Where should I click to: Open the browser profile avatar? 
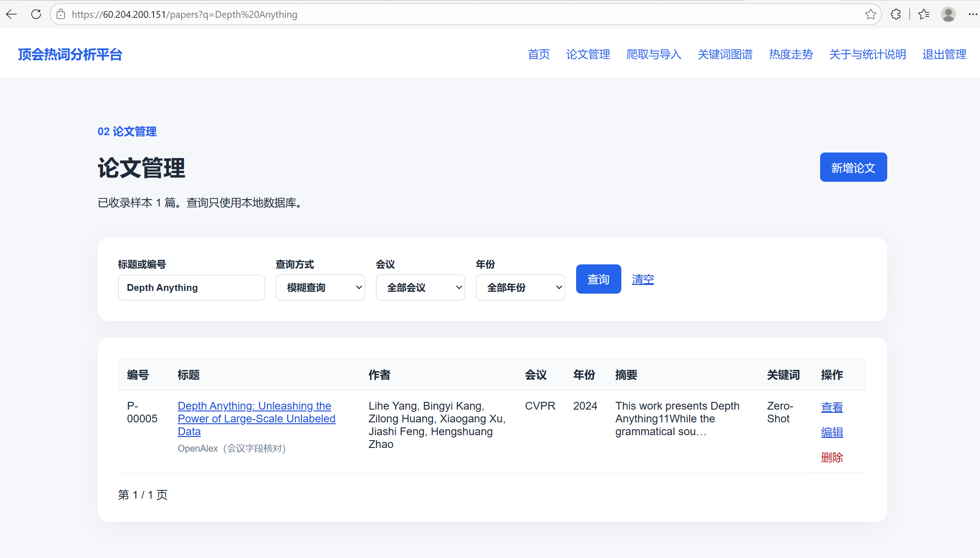(x=948, y=14)
